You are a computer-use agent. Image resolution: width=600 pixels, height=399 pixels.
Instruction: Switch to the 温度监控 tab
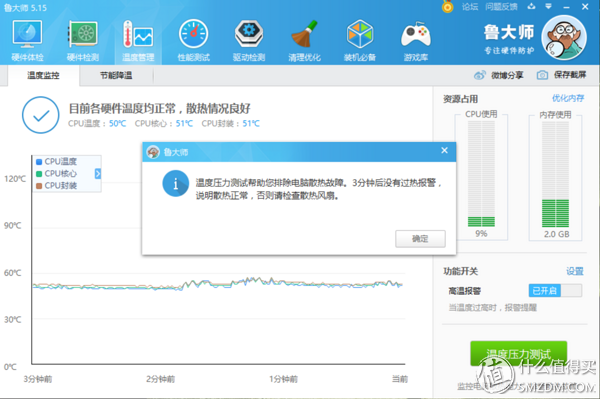click(43, 75)
